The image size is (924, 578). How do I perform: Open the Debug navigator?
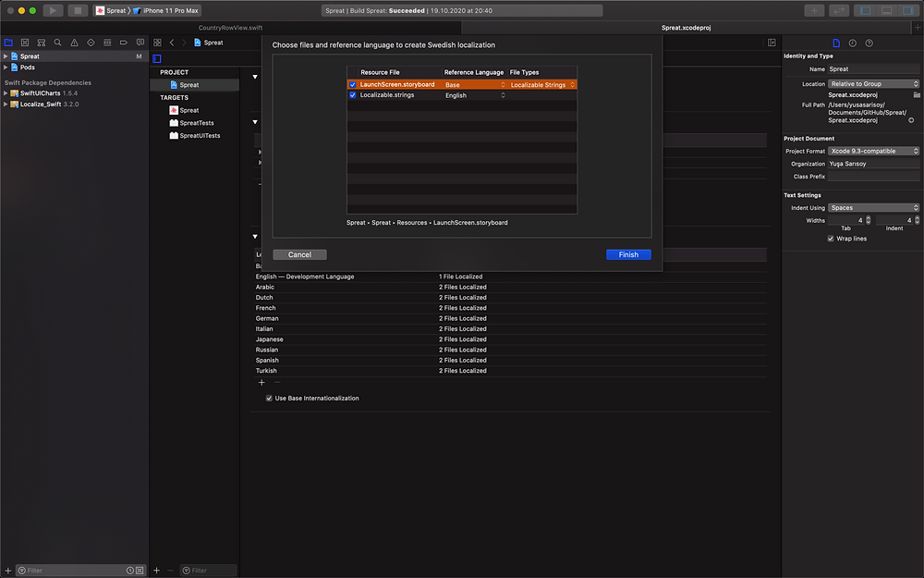[x=107, y=43]
